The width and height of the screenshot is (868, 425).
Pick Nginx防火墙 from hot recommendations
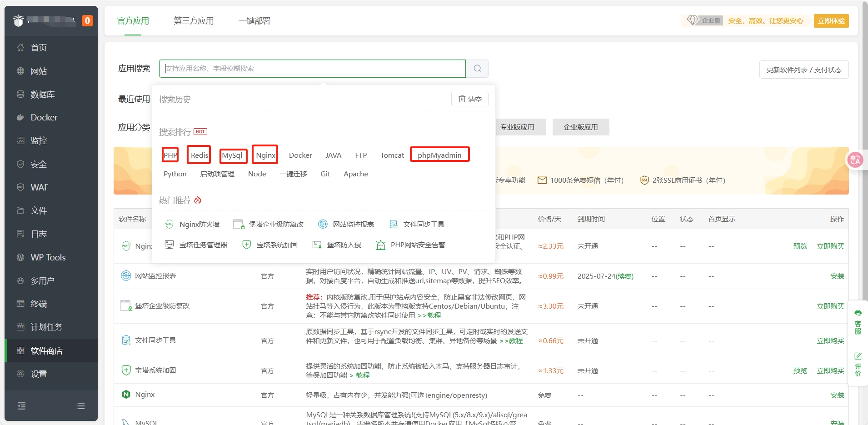pyautogui.click(x=199, y=224)
